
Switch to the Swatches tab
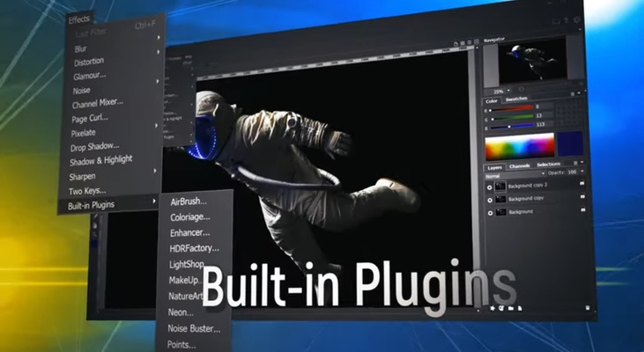pos(516,99)
